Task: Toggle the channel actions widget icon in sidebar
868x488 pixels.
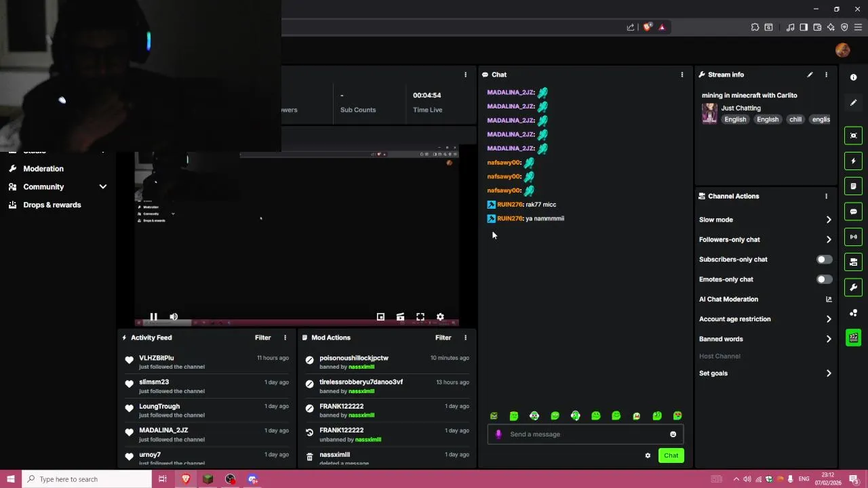Action: click(x=853, y=262)
